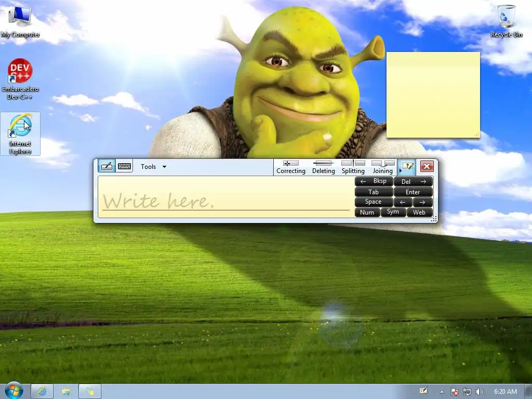The image size is (532, 399).
Task: Select the Recycle Bin icon
Action: 506,20
